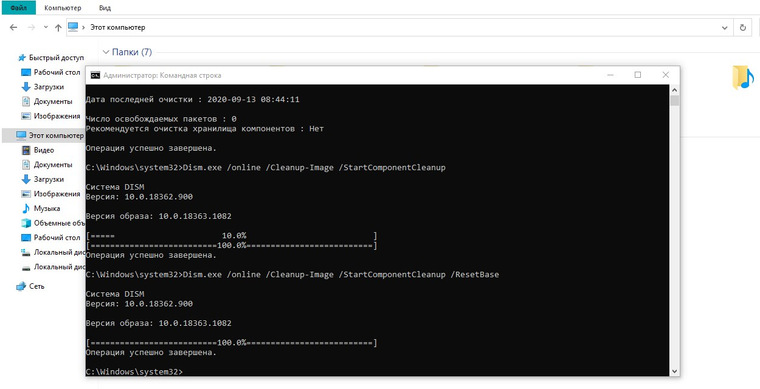Open the music folder icon at right
This screenshot has height=389, width=760.
coord(743,78)
